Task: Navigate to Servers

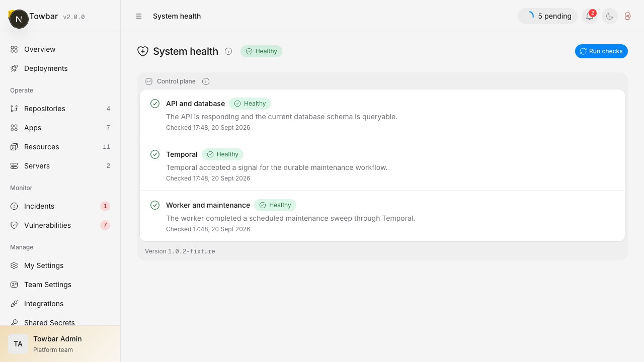Action: tap(60, 166)
